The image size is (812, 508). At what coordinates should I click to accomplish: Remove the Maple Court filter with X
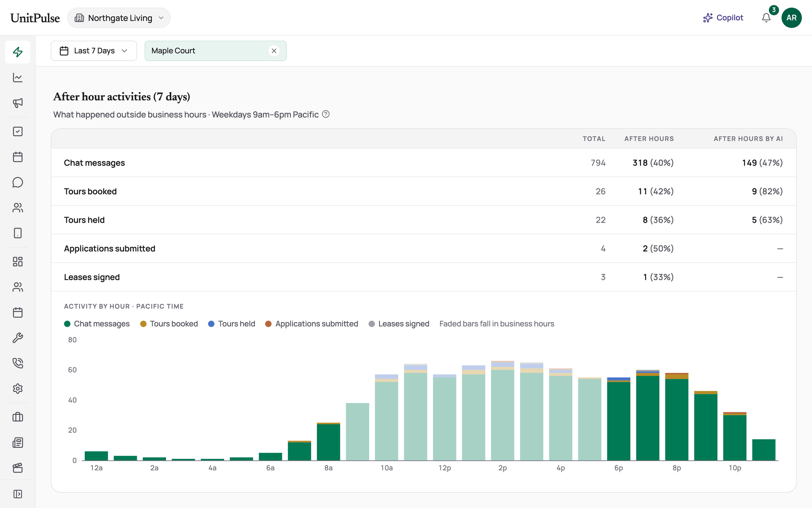click(x=274, y=51)
